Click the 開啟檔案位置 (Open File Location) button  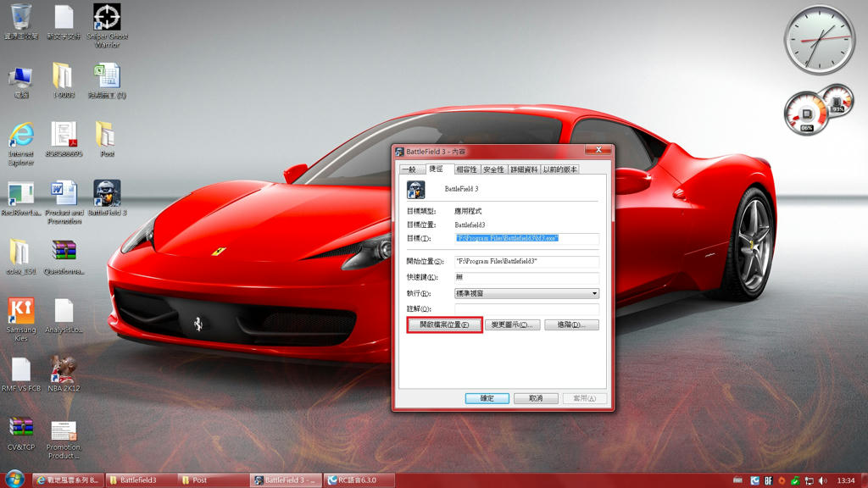(444, 324)
